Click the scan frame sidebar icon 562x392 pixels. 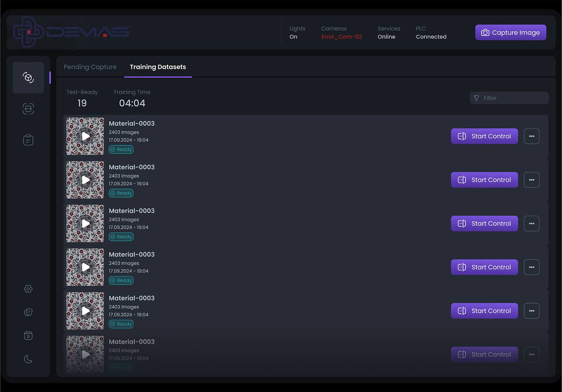point(28,109)
